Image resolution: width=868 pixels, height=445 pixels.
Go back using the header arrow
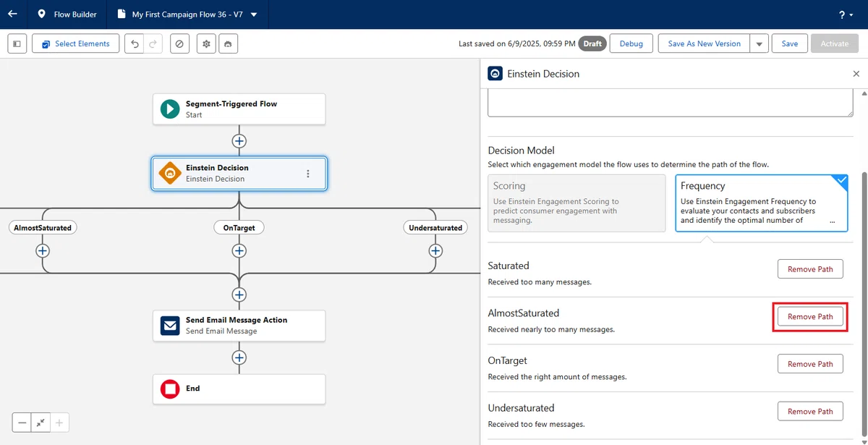coord(12,14)
